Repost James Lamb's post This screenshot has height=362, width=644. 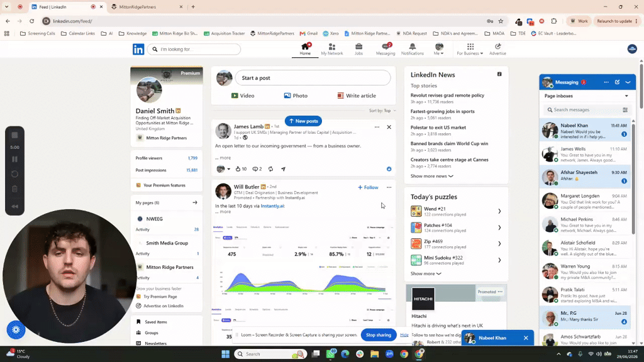[270, 169]
